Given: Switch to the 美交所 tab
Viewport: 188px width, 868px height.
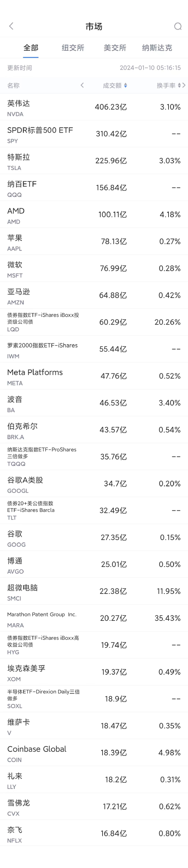Looking at the screenshot, I should click(115, 48).
